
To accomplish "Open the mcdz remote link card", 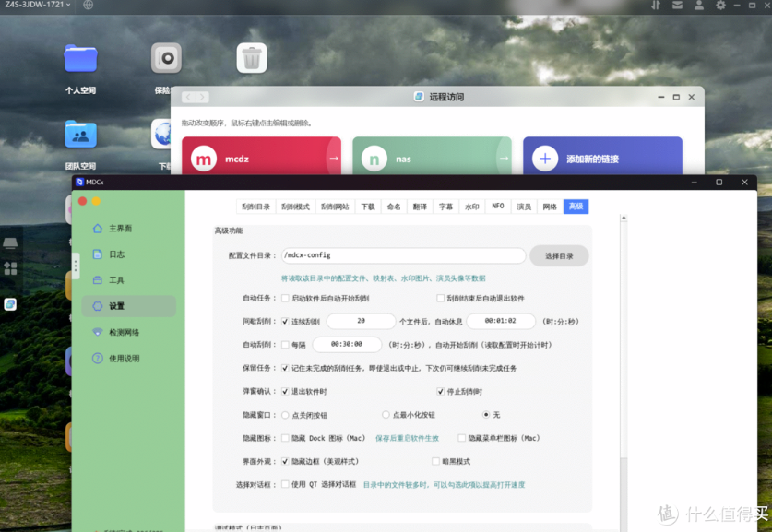I will pyautogui.click(x=261, y=156).
